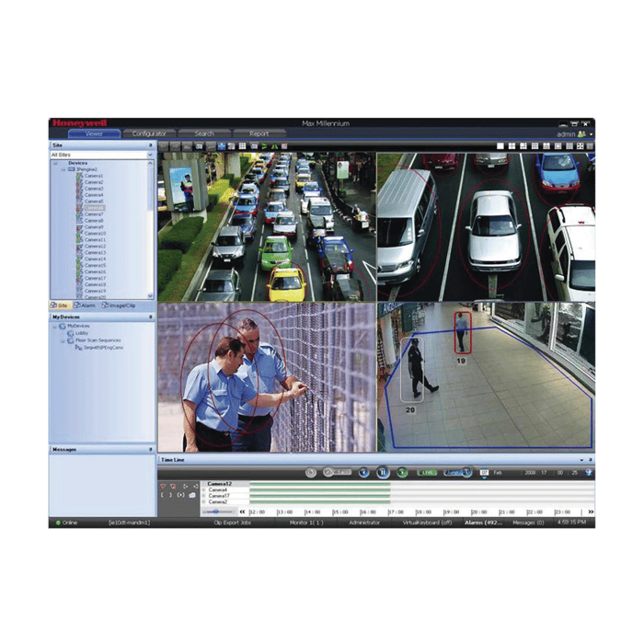Select the fifth salvo layout icon

tap(546, 146)
